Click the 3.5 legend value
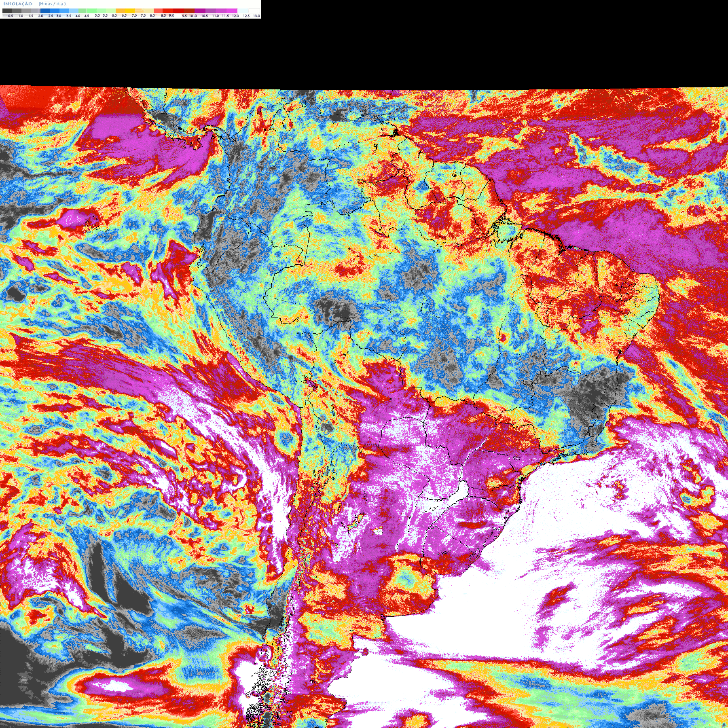Image resolution: width=728 pixels, height=728 pixels. pyautogui.click(x=69, y=16)
